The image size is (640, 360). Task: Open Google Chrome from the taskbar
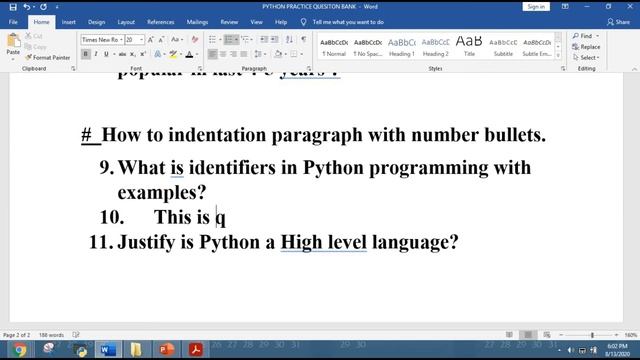19,350
